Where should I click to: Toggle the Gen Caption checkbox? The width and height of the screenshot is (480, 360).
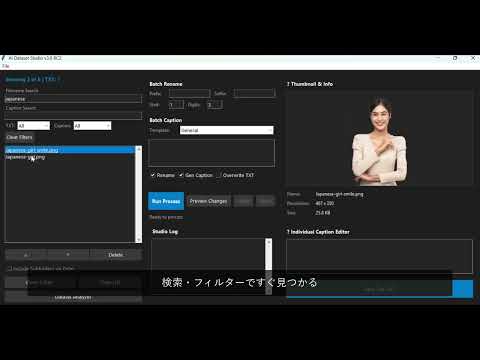point(181,175)
